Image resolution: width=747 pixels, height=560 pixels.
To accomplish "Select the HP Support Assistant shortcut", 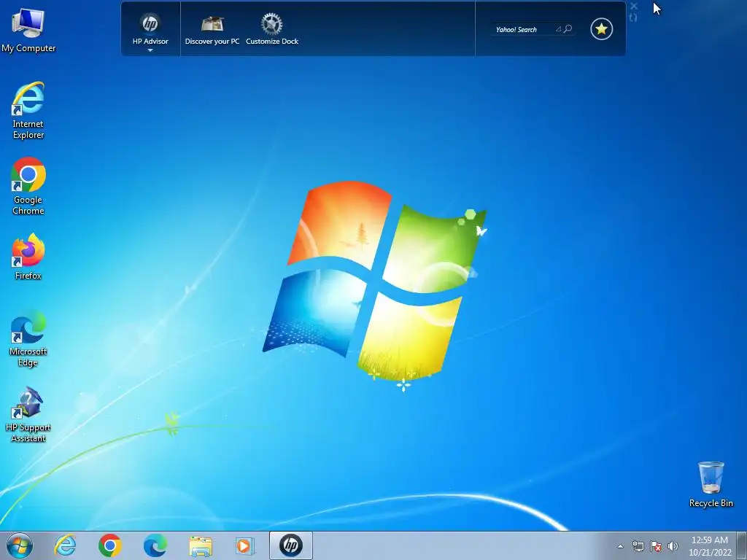I will 28,414.
